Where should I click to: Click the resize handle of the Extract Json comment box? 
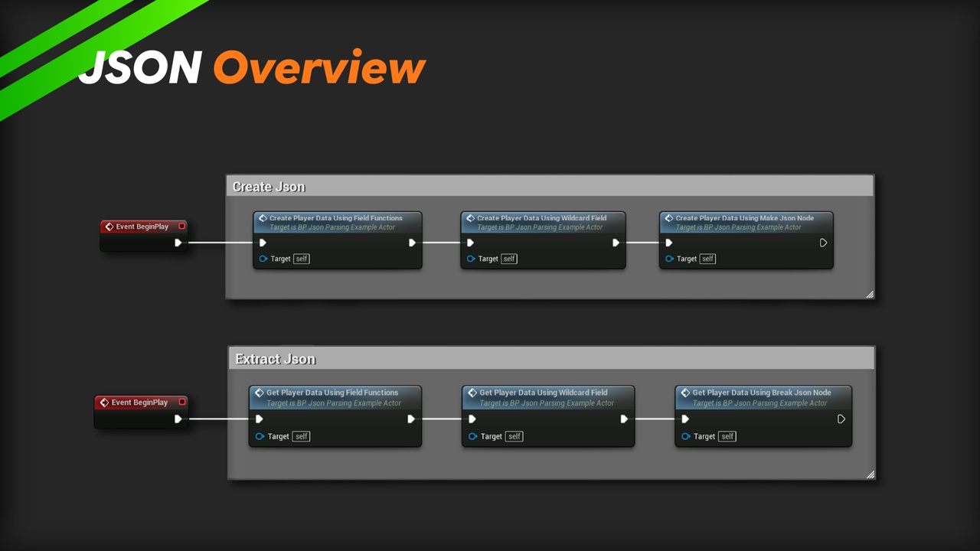pyautogui.click(x=870, y=474)
